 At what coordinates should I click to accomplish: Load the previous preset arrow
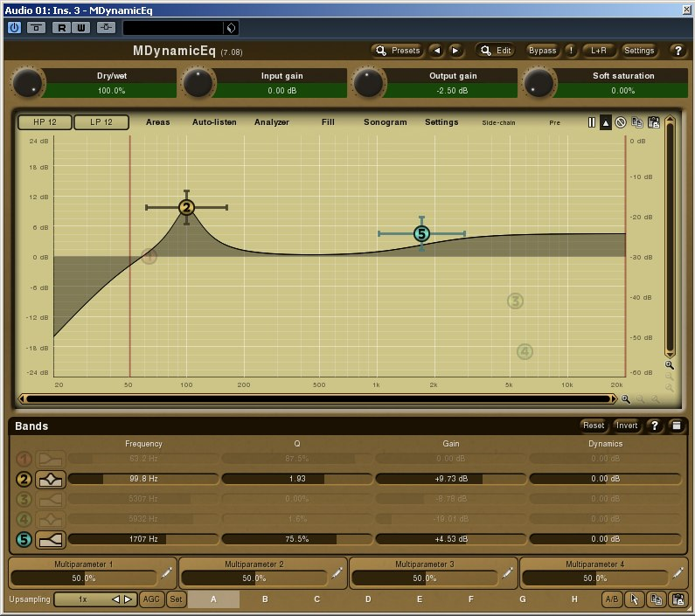click(x=437, y=51)
